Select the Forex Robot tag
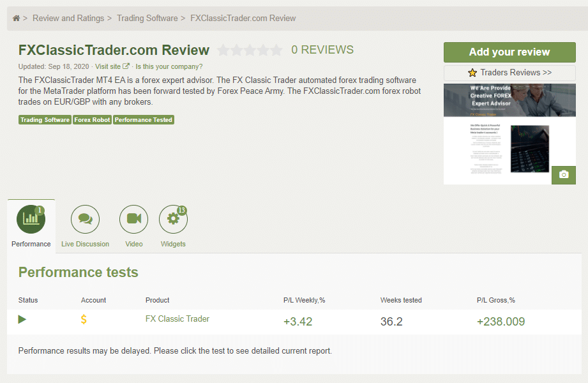Screen dimensions: 588x383 (92, 120)
